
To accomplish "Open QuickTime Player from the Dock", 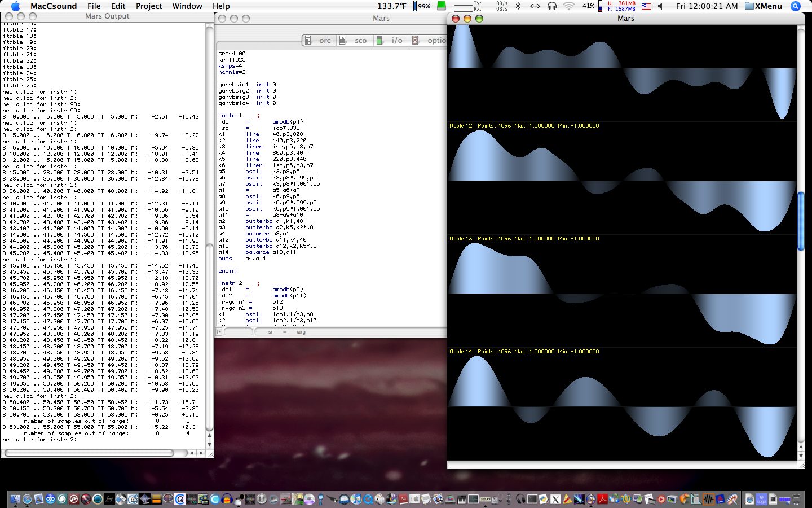I will click(368, 499).
